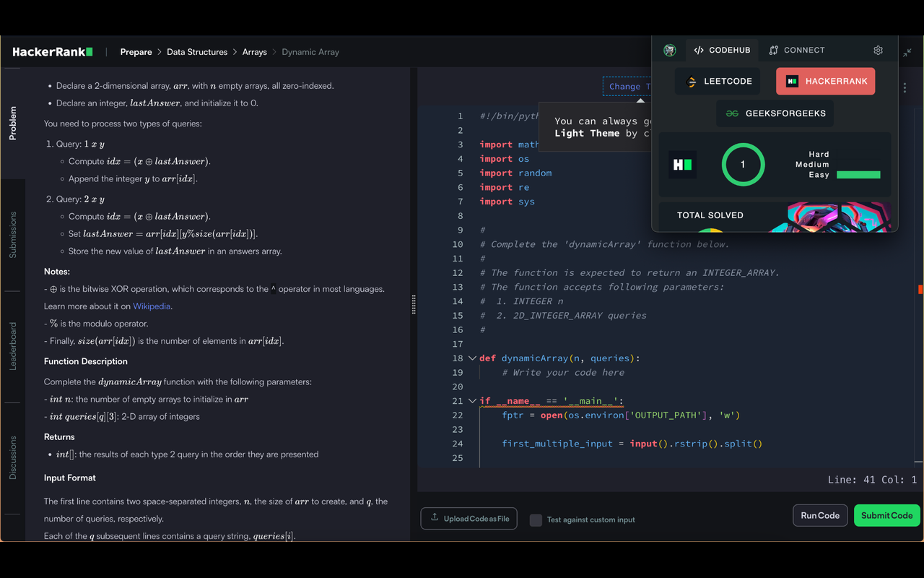This screenshot has width=924, height=578.
Task: Click line number 18 in gutter
Action: point(458,358)
